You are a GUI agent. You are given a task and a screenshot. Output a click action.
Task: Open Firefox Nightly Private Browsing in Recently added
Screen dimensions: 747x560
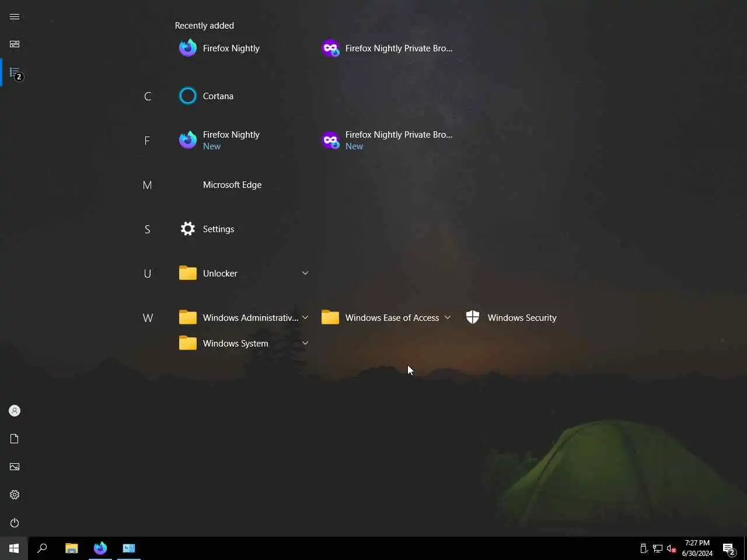[387, 48]
